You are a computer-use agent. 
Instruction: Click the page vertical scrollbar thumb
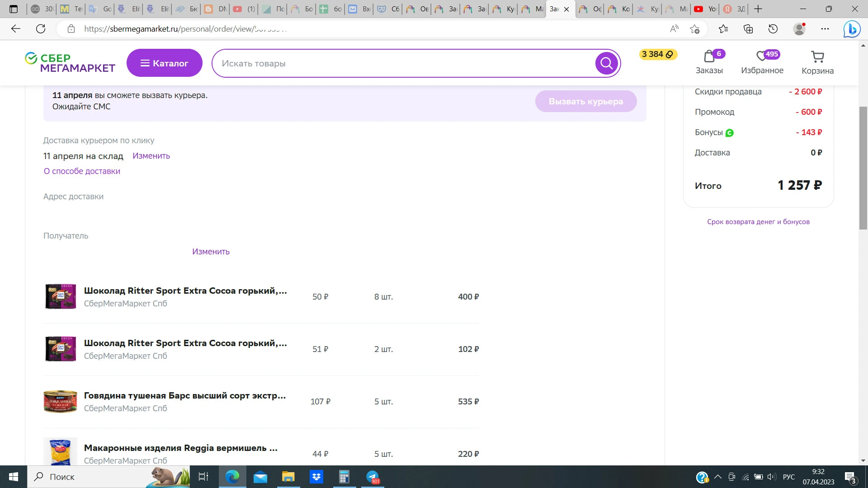click(x=863, y=168)
